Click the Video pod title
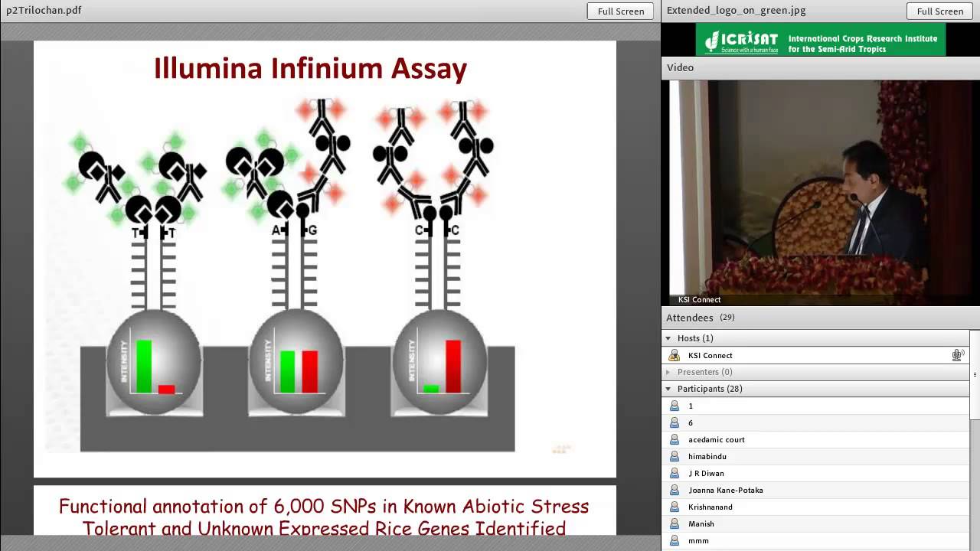The image size is (980, 551). click(x=680, y=67)
